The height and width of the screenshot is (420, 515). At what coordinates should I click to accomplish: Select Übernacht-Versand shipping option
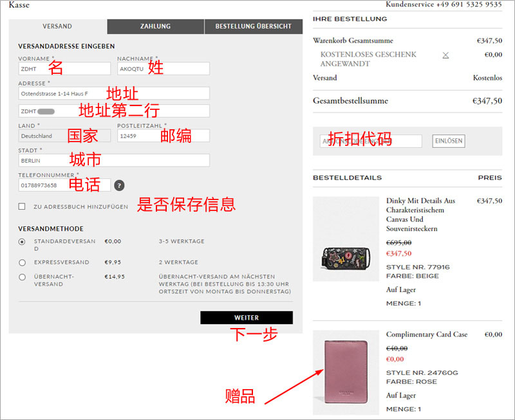[x=22, y=277]
